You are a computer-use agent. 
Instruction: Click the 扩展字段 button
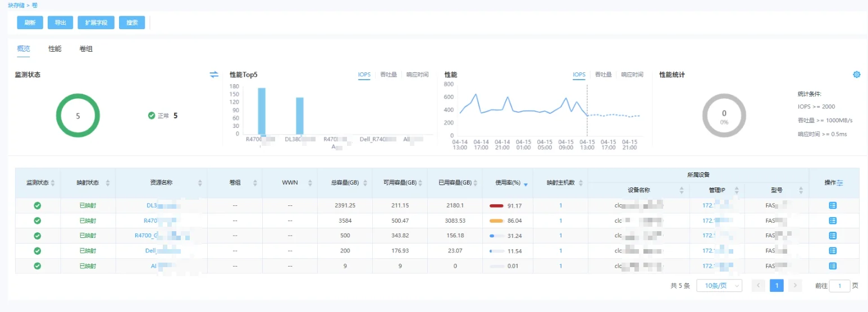(96, 22)
